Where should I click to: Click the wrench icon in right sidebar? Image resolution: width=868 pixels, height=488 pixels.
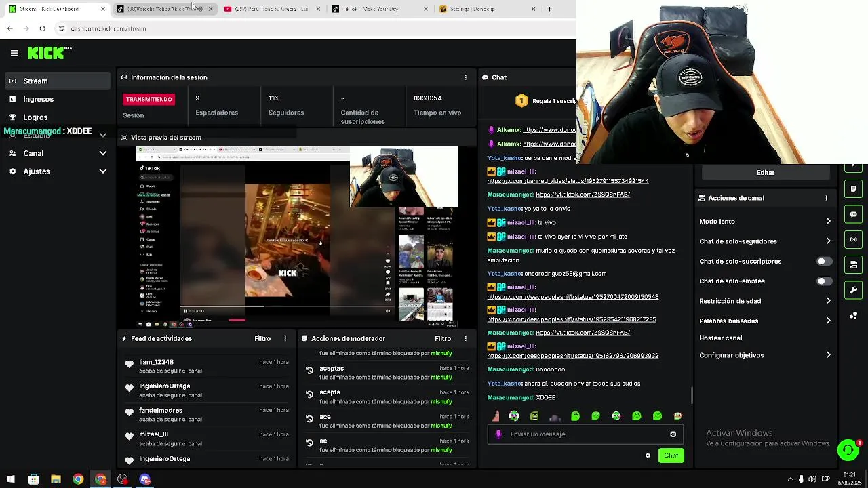tap(853, 290)
